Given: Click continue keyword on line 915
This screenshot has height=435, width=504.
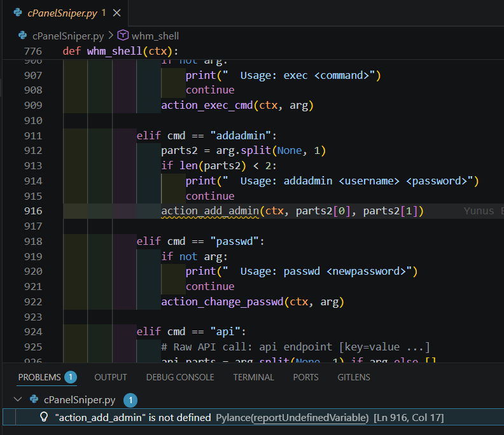Looking at the screenshot, I should [210, 196].
